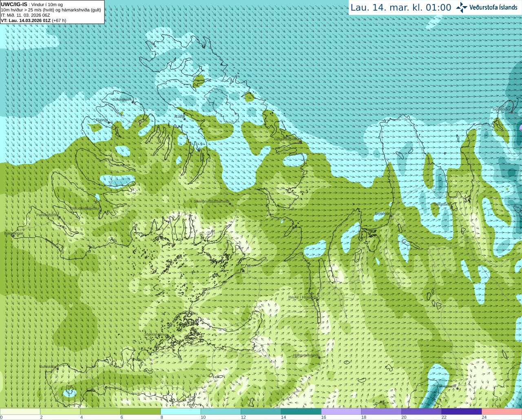Click the 16–18 m/s lavender legend swatch
Screen dimensions: 522x420
341,411
